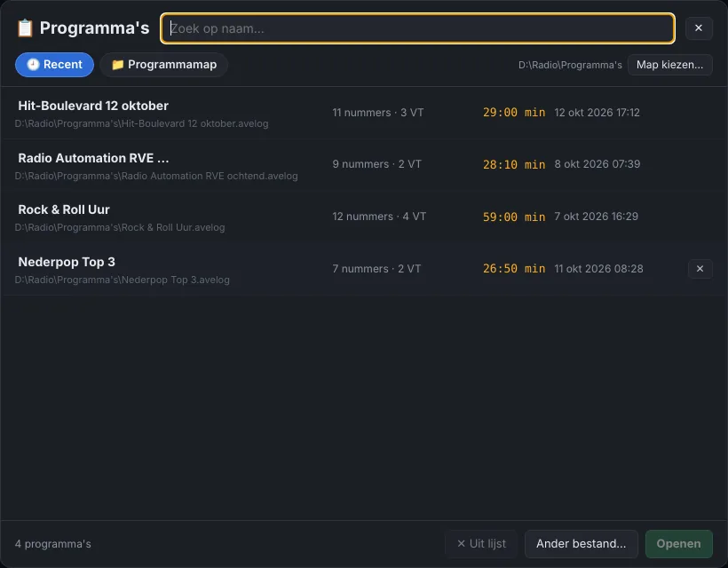Screen dimensions: 728x568
Task: Close the Programma's dialog with the X button
Action: click(x=699, y=28)
